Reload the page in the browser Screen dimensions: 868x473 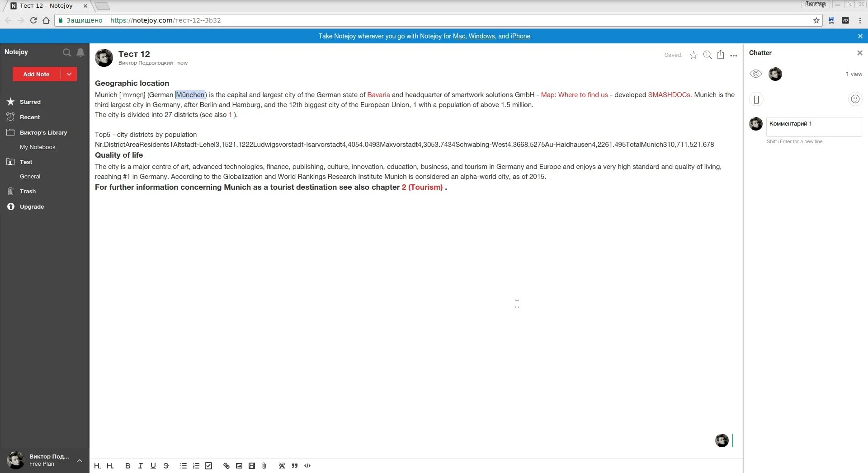pos(33,20)
